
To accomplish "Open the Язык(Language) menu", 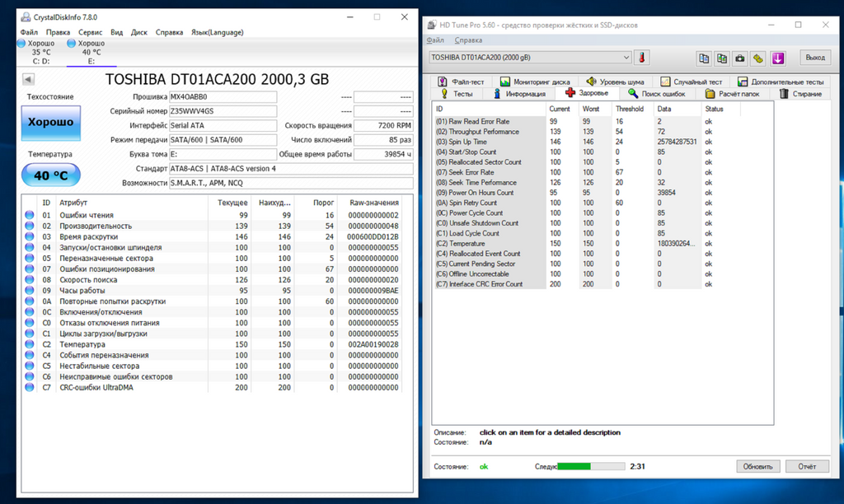I will 218,32.
